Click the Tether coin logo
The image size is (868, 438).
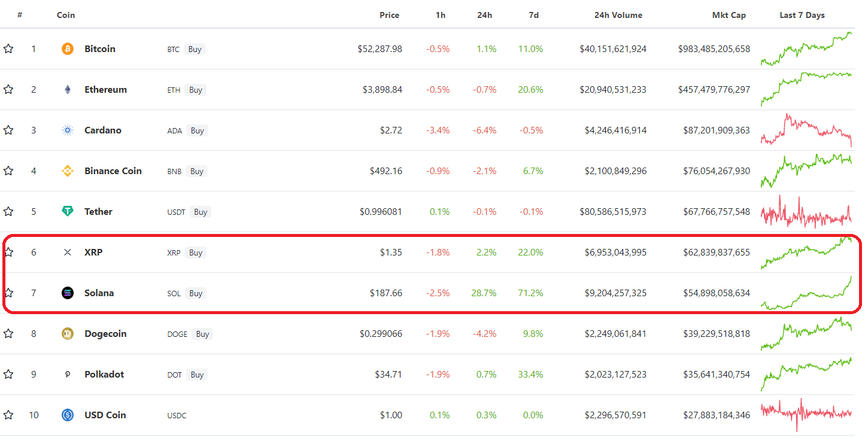point(68,212)
